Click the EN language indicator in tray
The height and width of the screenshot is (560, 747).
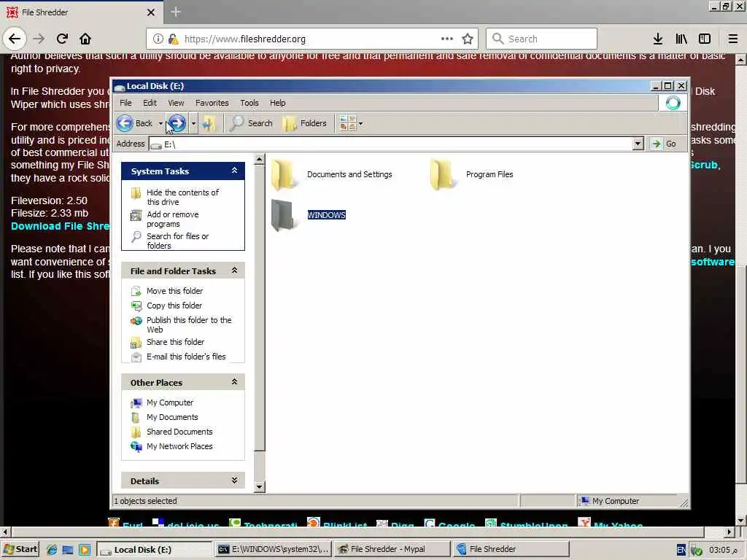681,550
